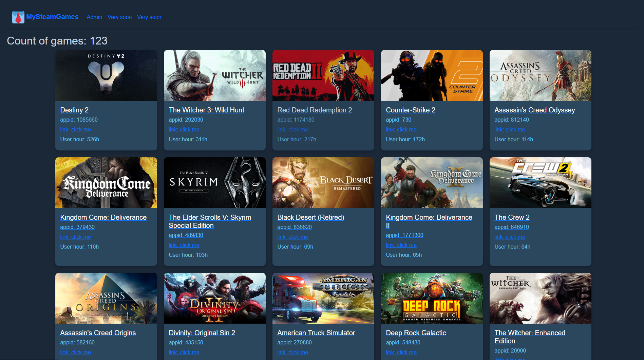Screen dimensions: 644x360
Task: Follow 'link: click me' under Red Dead Redemption 2
Action: (292, 130)
